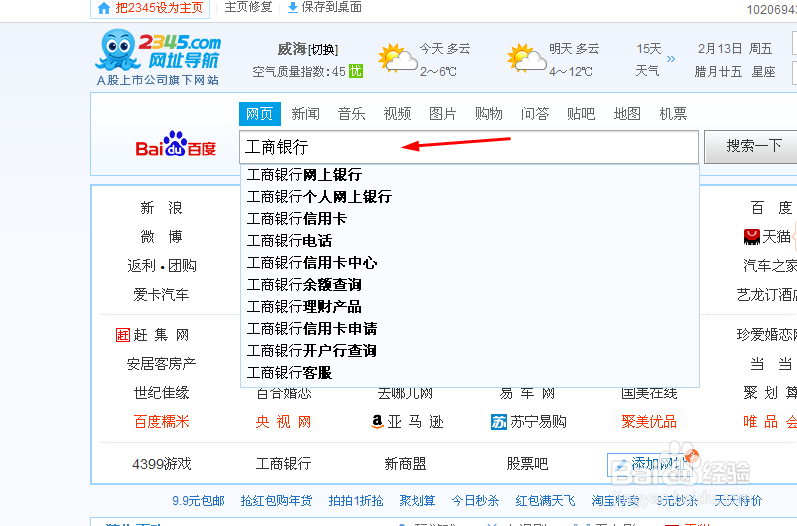Viewport: 797px width, 526px height.
Task: Open the 抢红包购年货 promo link
Action: coord(276,501)
